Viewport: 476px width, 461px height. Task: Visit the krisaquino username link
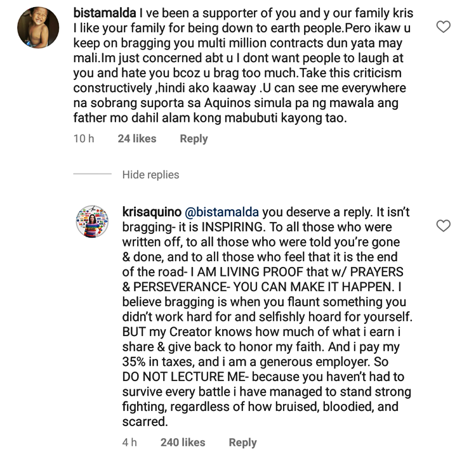click(x=150, y=211)
